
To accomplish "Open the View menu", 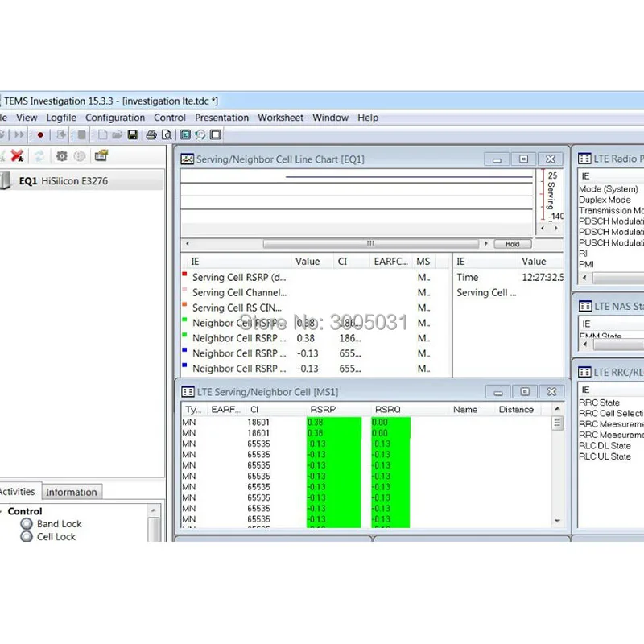I will click(x=27, y=118).
